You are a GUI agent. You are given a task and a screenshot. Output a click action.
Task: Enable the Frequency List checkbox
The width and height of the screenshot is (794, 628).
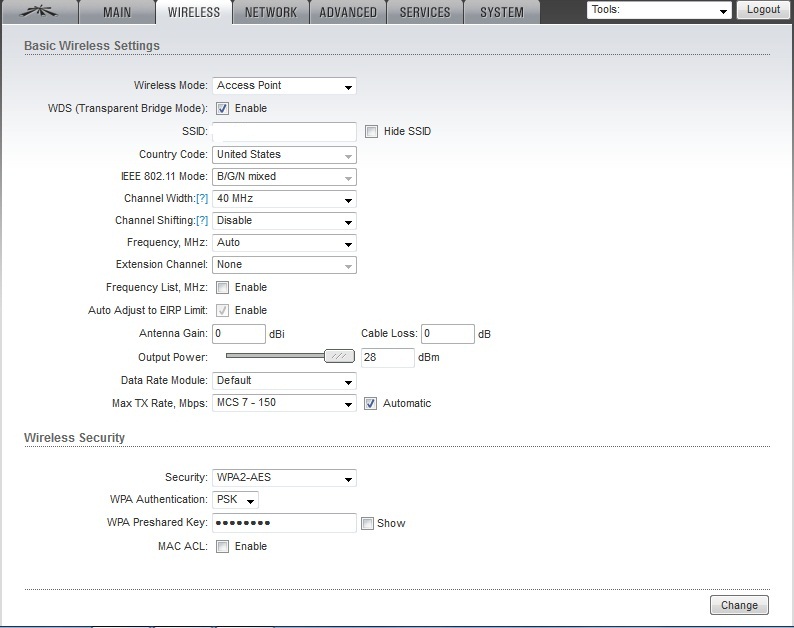223,288
